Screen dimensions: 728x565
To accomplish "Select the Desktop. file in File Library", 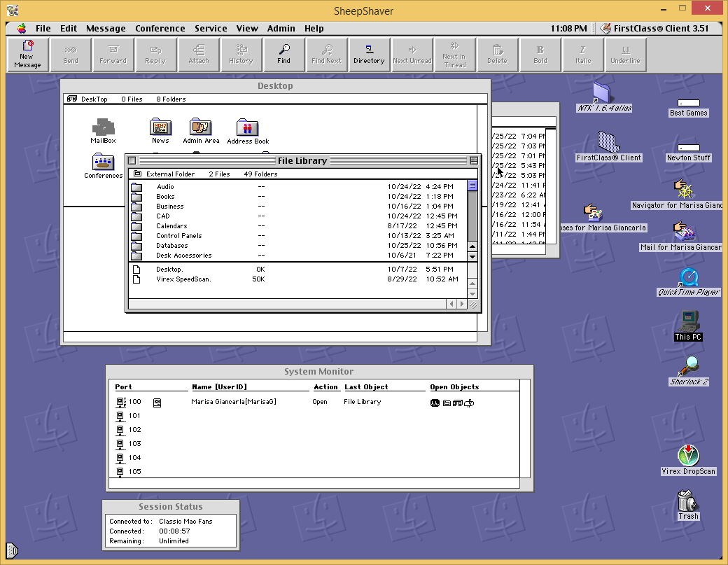I will (298, 270).
